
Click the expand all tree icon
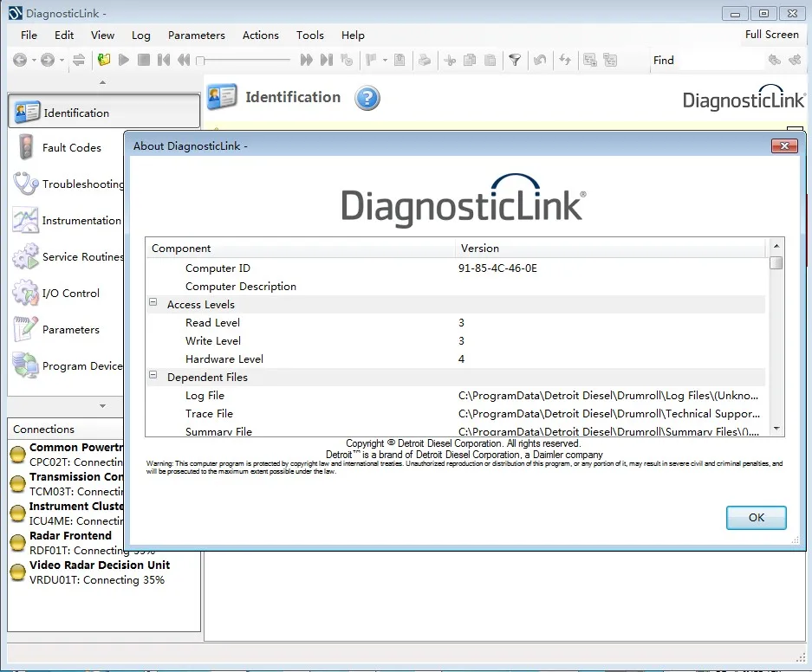pos(590,60)
